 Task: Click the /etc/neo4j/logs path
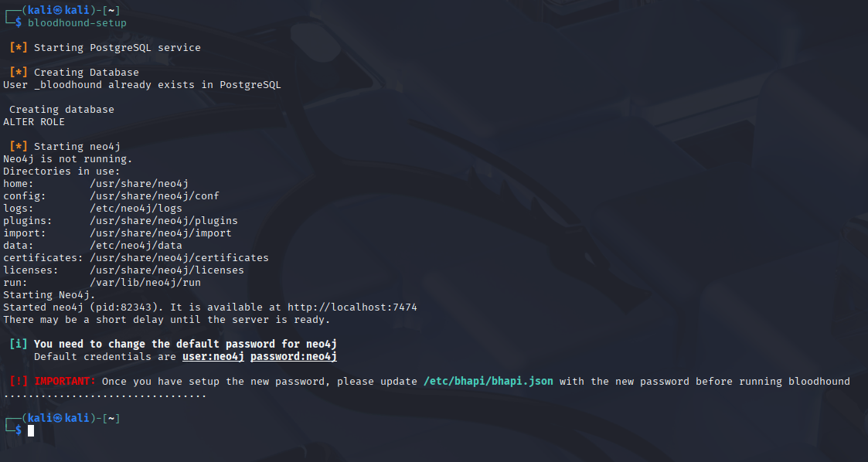click(x=136, y=209)
